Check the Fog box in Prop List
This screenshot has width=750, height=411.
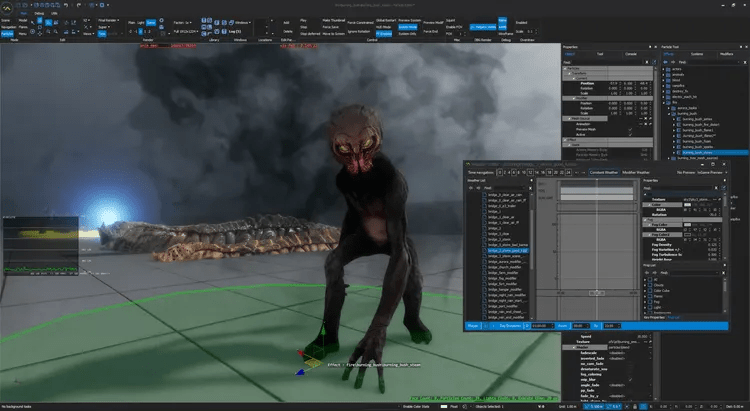pyautogui.click(x=650, y=302)
